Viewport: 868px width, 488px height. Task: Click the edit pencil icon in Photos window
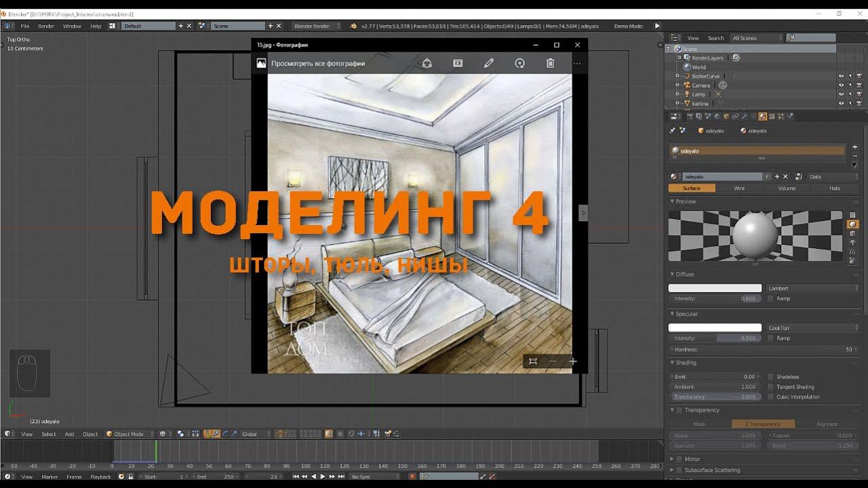(x=488, y=63)
